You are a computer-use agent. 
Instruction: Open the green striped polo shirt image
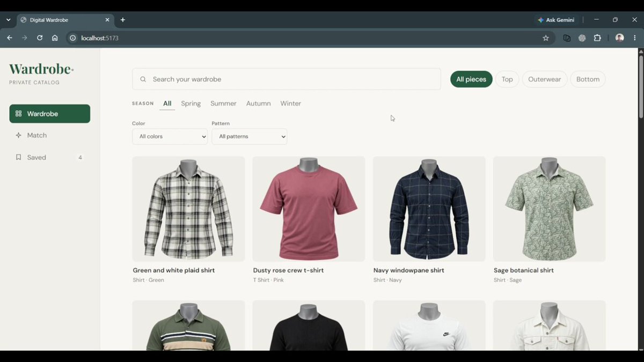point(189,326)
